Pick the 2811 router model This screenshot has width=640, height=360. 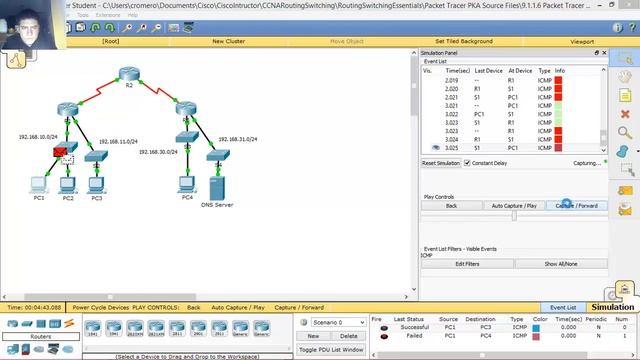pyautogui.click(x=177, y=328)
